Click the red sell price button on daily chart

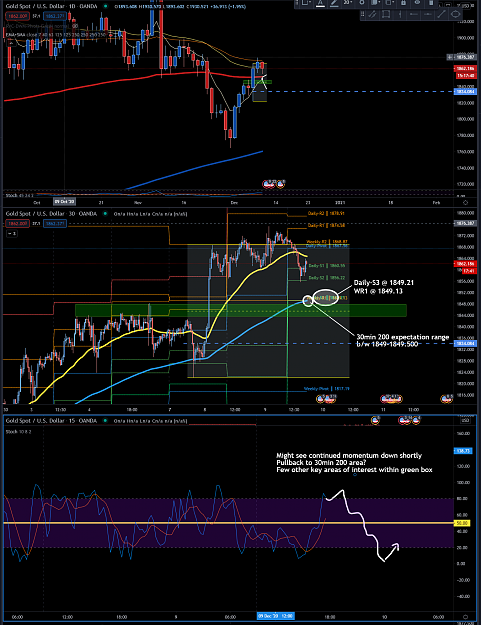click(x=17, y=16)
